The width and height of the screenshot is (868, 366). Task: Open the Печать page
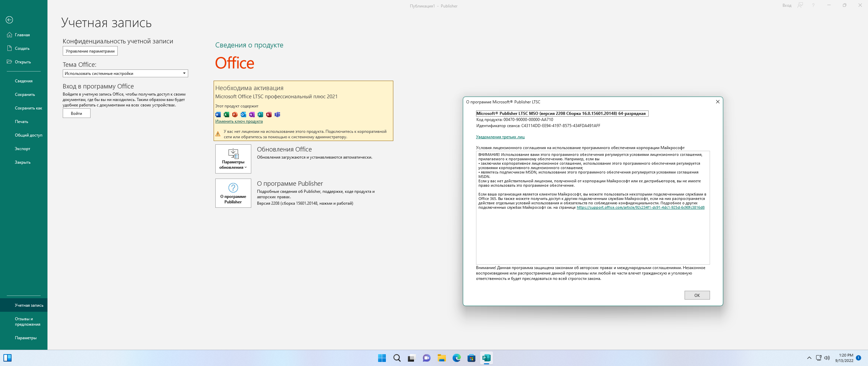pyautogui.click(x=24, y=122)
